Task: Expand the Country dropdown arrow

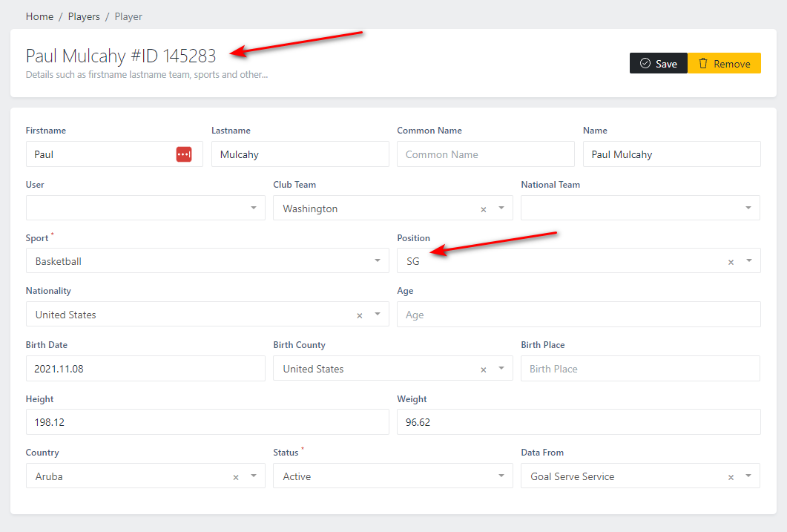Action: pos(254,476)
